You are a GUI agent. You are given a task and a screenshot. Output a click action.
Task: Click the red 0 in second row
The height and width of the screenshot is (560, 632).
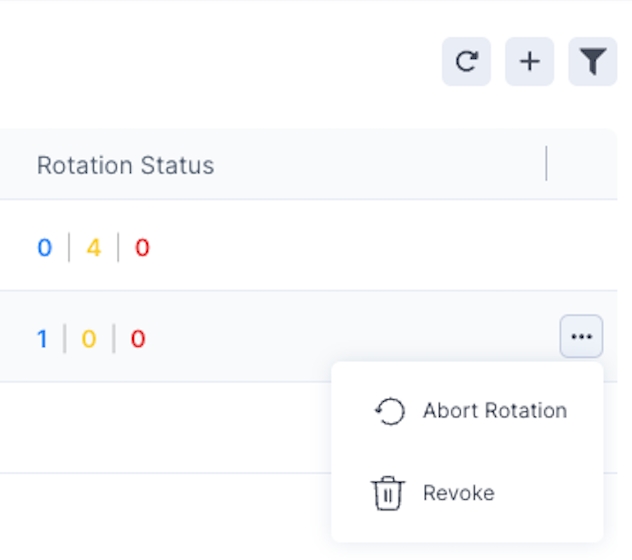[138, 340]
